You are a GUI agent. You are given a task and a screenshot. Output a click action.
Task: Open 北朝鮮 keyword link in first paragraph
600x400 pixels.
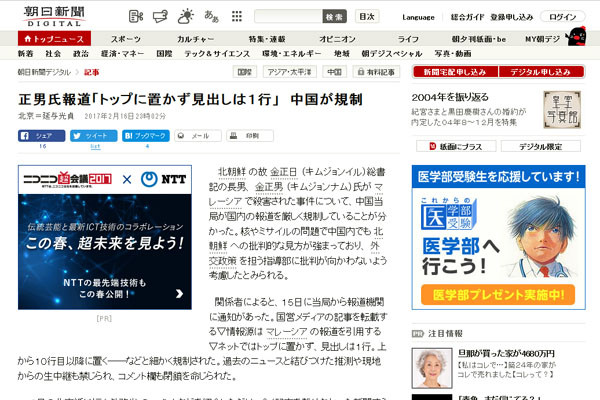pos(232,172)
